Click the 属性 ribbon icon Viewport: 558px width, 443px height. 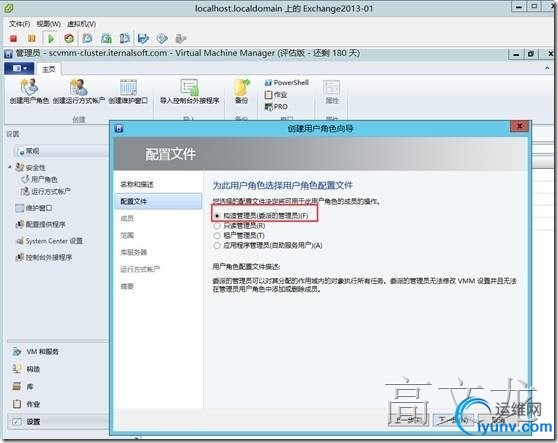tap(332, 92)
